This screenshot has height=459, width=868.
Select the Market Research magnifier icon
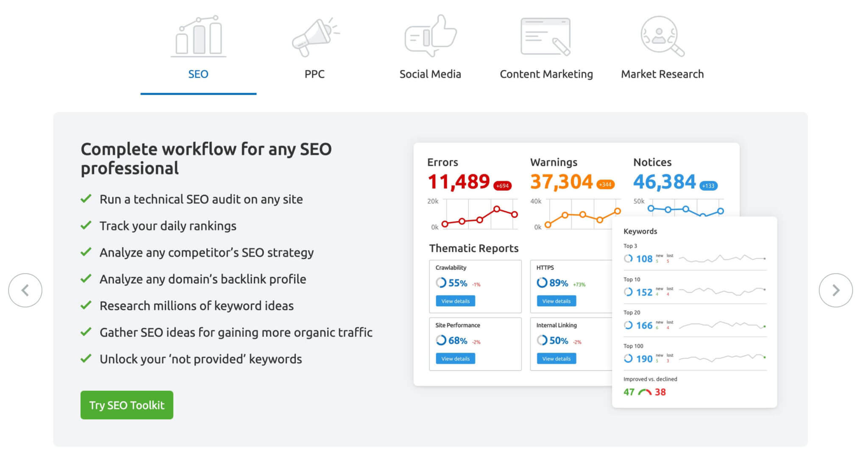[x=661, y=36]
